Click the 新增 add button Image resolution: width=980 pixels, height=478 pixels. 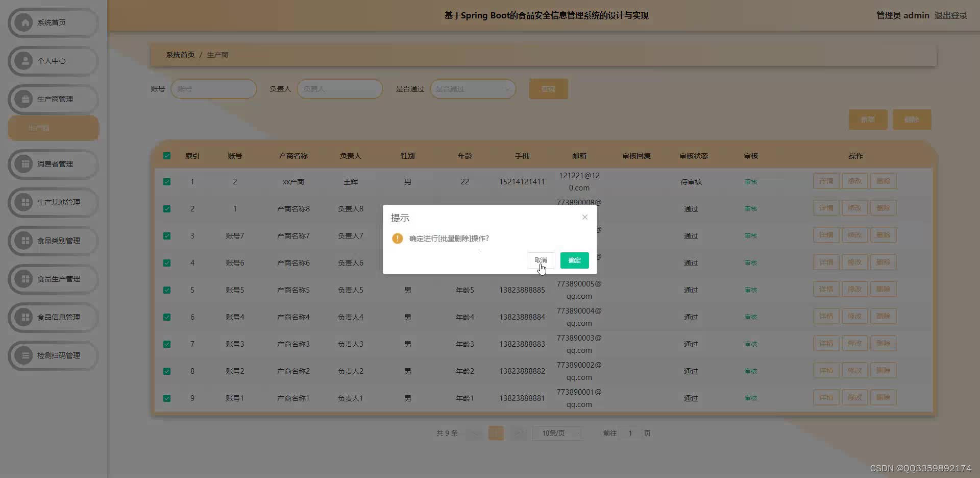868,119
